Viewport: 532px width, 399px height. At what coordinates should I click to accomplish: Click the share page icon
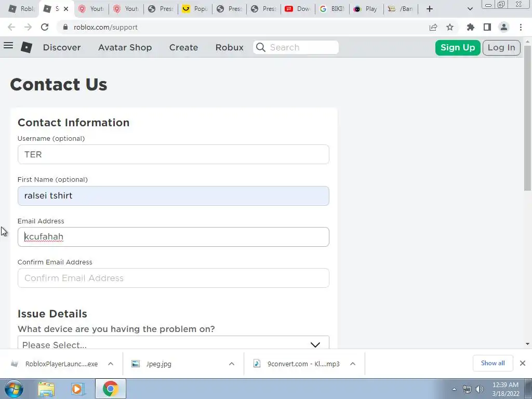[433, 27]
